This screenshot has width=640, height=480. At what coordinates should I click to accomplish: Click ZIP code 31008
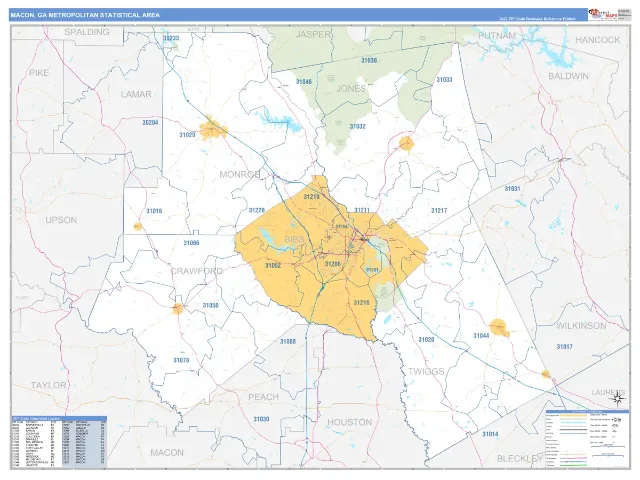pos(288,341)
